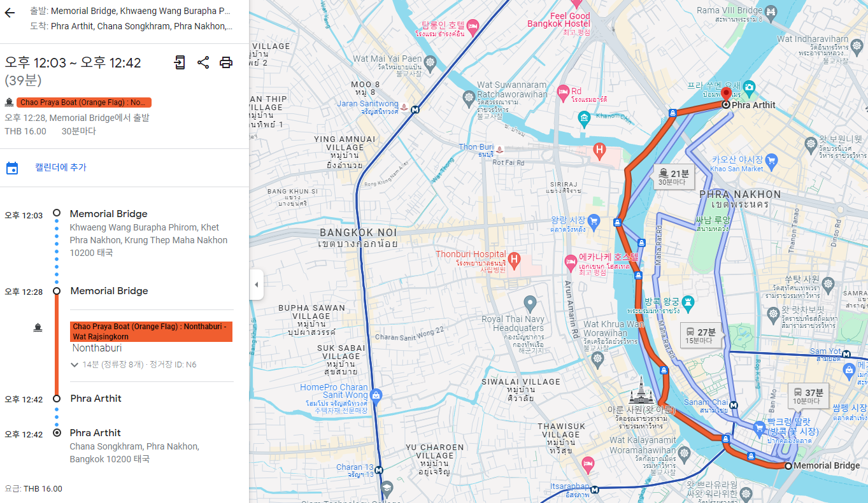Click the share route icon
This screenshot has height=503, width=868.
tap(203, 62)
